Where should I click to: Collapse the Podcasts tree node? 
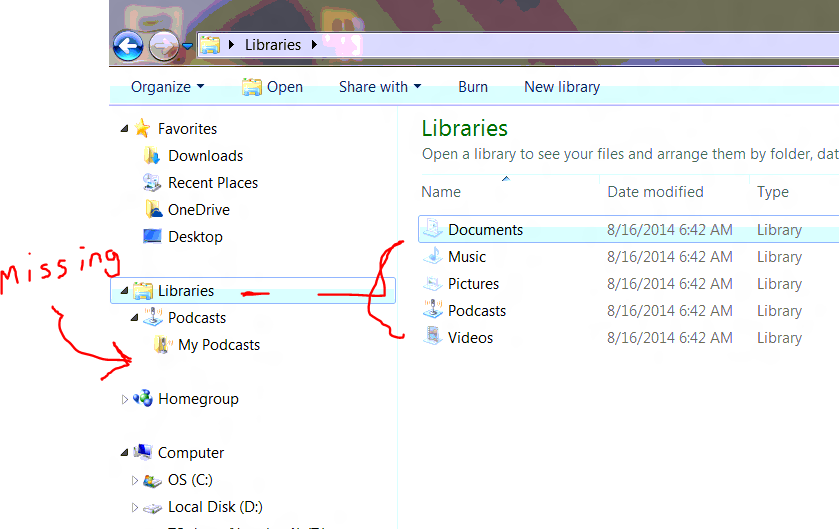134,318
